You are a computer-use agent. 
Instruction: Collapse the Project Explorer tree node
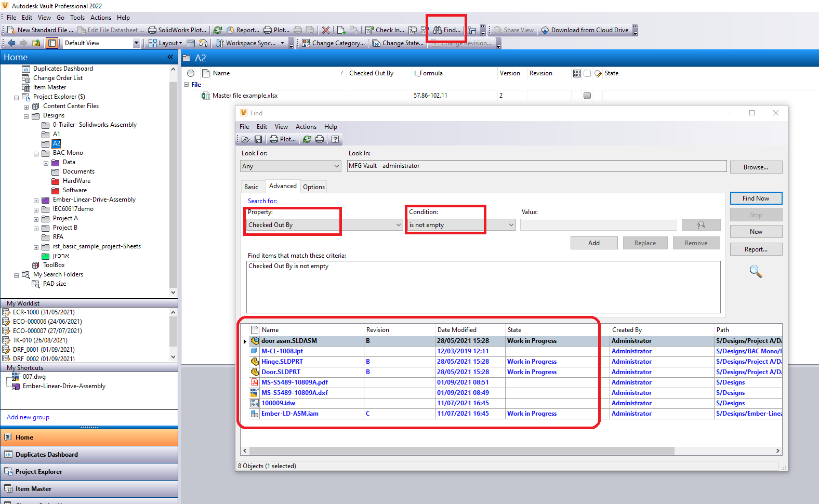16,97
